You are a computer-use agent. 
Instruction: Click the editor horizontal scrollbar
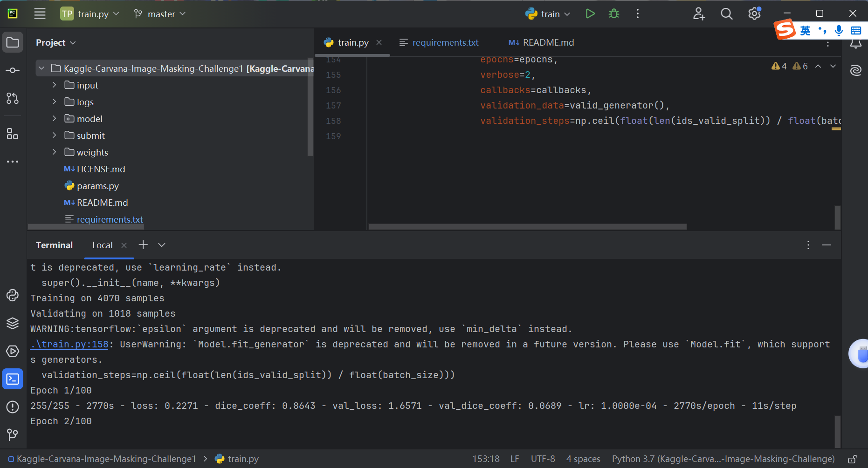527,227
